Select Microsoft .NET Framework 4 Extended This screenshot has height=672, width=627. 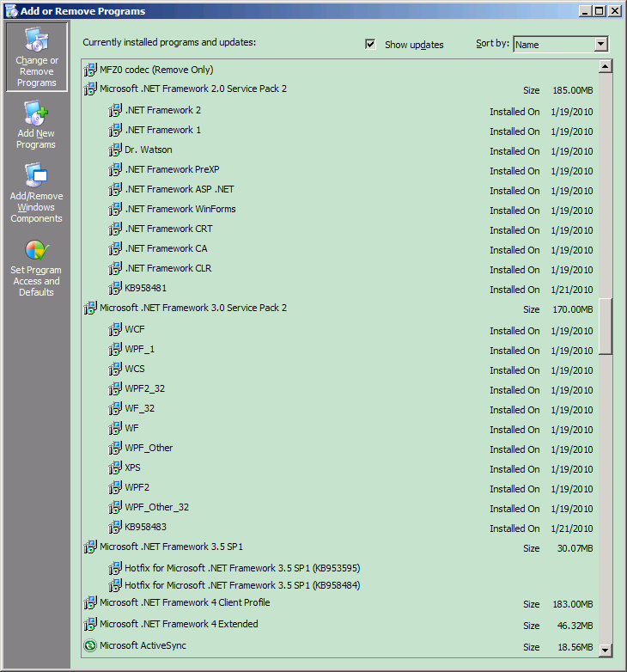(x=339, y=625)
